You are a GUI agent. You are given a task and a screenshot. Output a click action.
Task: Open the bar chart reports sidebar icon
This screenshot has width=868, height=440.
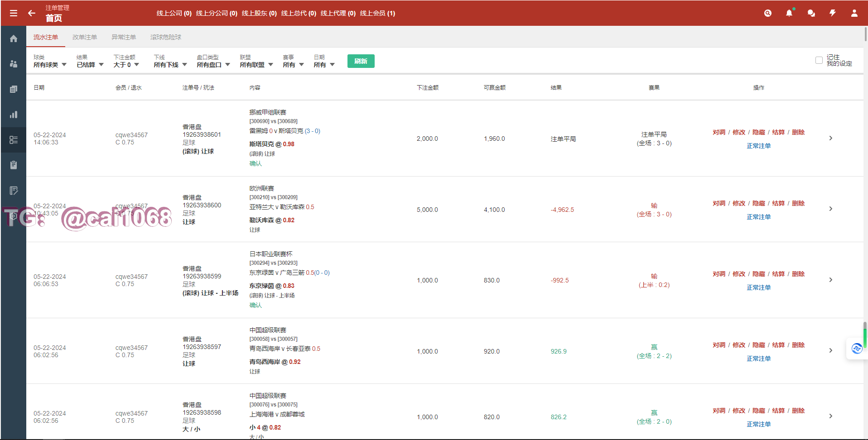[14, 115]
